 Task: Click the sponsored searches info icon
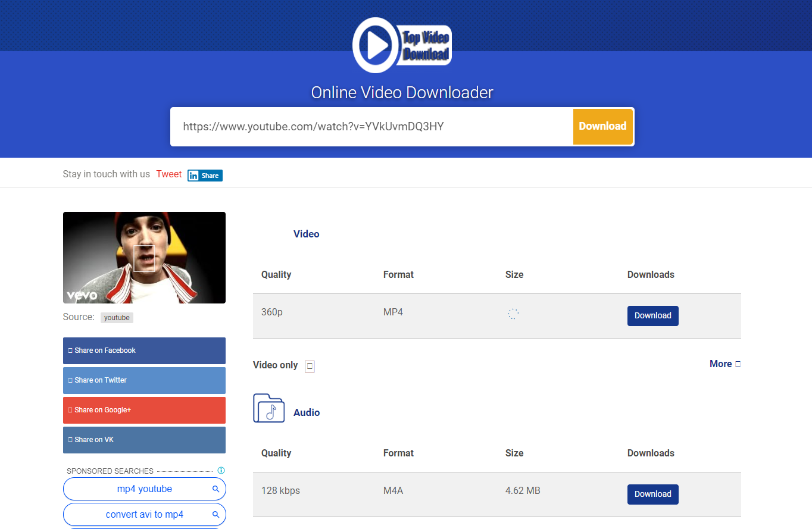click(221, 470)
